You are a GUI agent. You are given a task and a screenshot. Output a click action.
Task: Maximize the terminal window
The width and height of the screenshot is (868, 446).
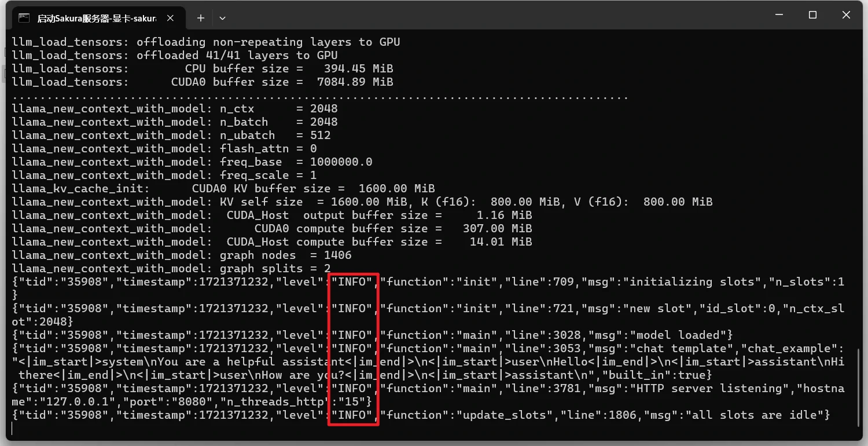point(812,16)
